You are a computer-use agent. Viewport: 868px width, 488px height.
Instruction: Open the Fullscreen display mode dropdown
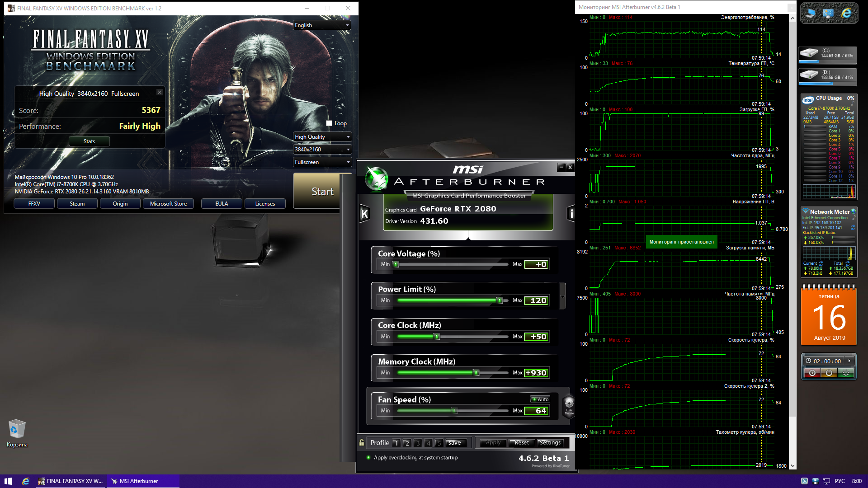point(322,162)
